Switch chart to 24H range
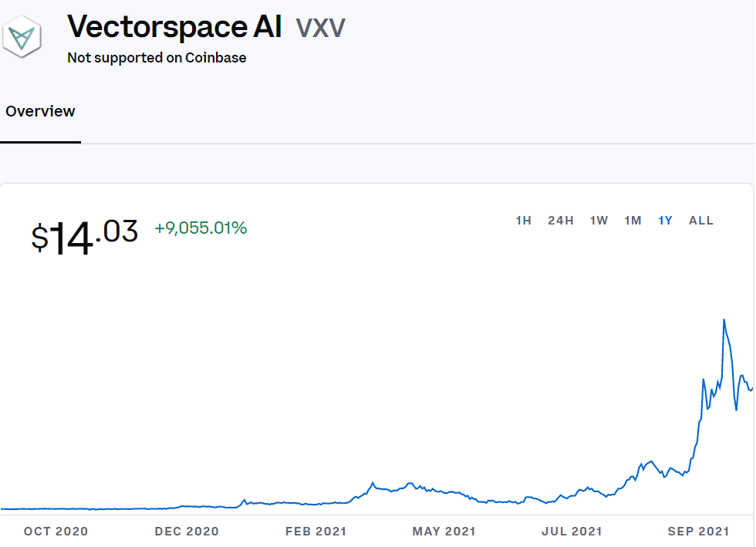This screenshot has width=756, height=547. pos(561,221)
